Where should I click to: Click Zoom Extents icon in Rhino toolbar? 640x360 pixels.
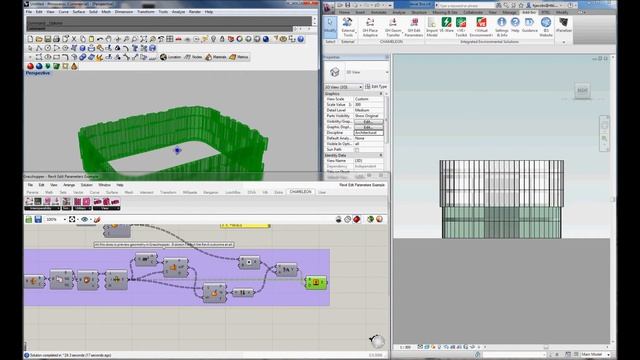point(144,39)
